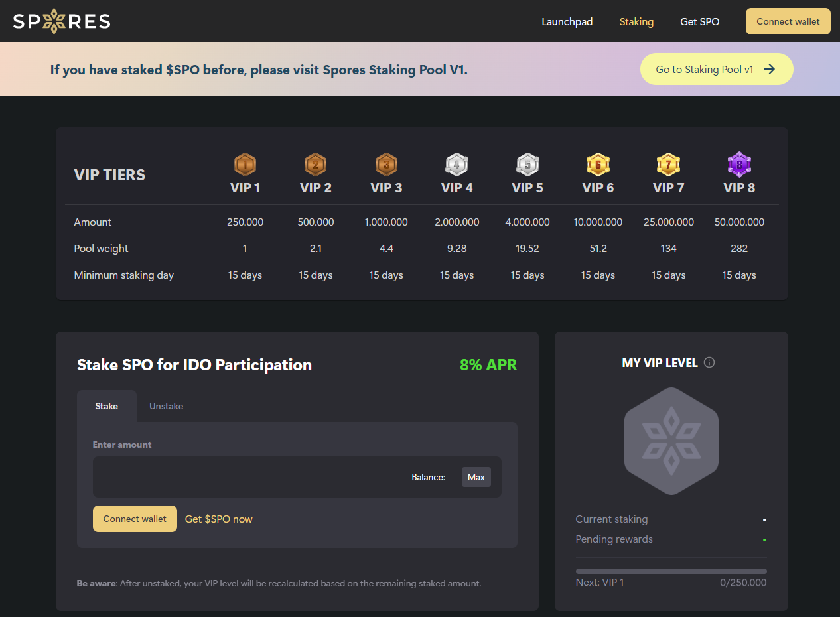Click the Pool weight row label
This screenshot has height=617, width=840.
[101, 249]
